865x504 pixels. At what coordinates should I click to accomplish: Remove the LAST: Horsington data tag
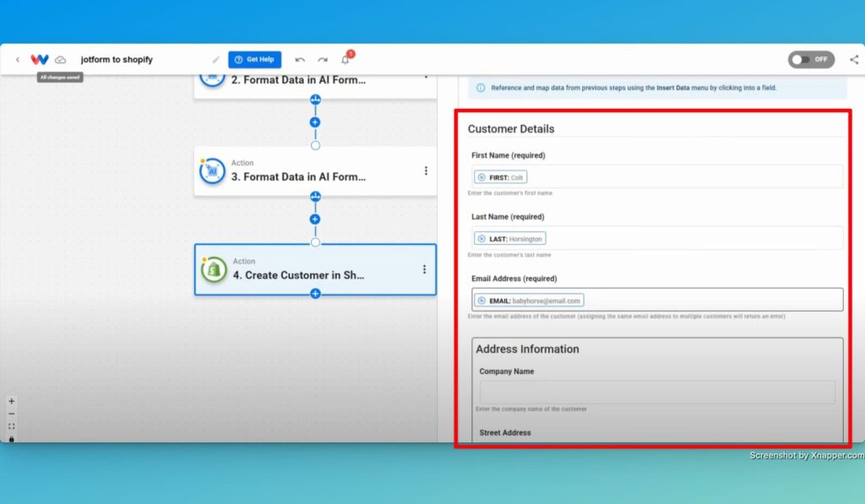[481, 239]
